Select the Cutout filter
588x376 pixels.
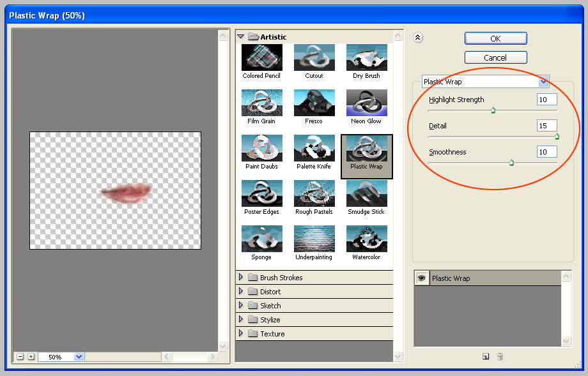click(x=314, y=57)
